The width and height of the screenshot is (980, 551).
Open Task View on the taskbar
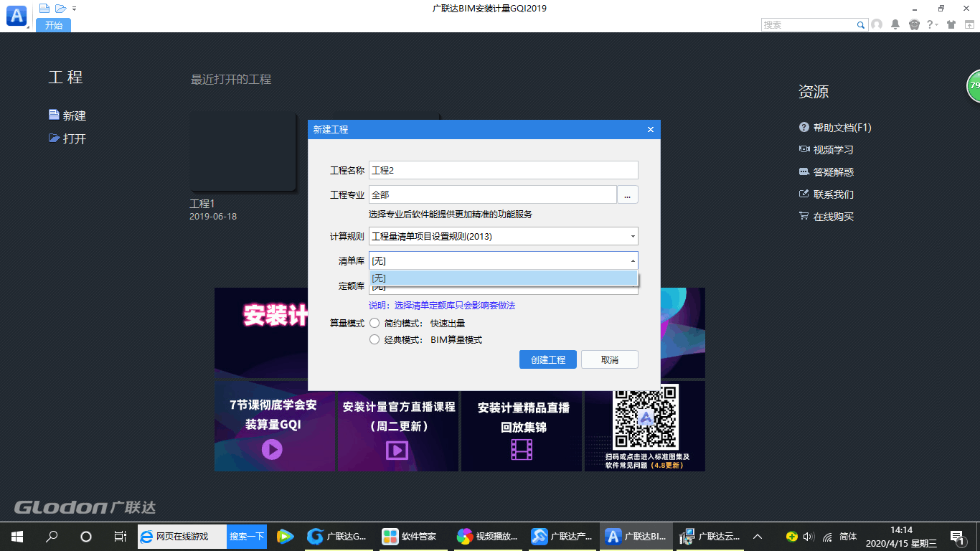click(121, 536)
